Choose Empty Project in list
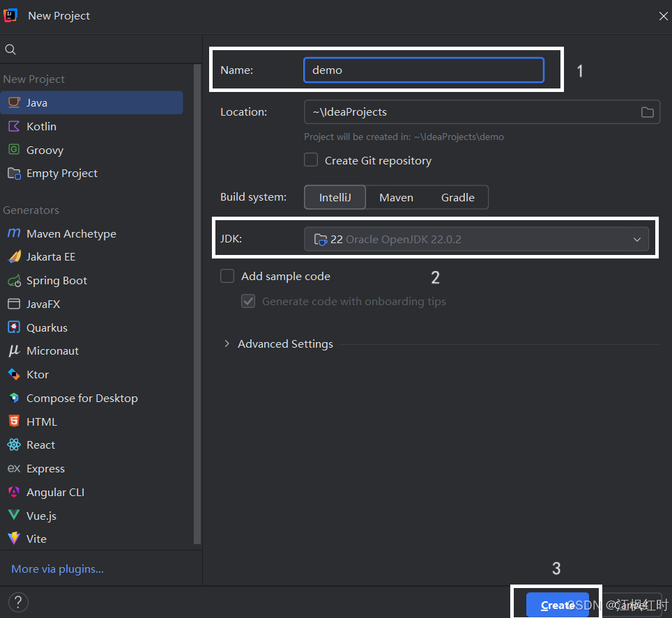The height and width of the screenshot is (618, 672). [92, 173]
